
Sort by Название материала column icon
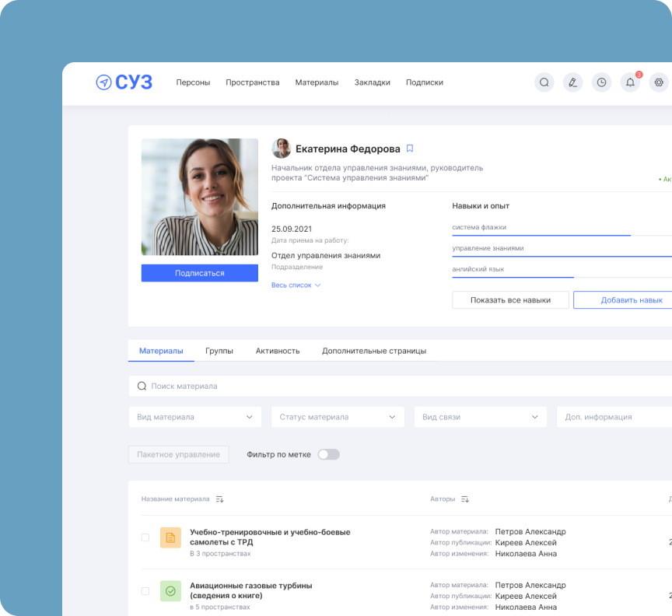tap(219, 499)
